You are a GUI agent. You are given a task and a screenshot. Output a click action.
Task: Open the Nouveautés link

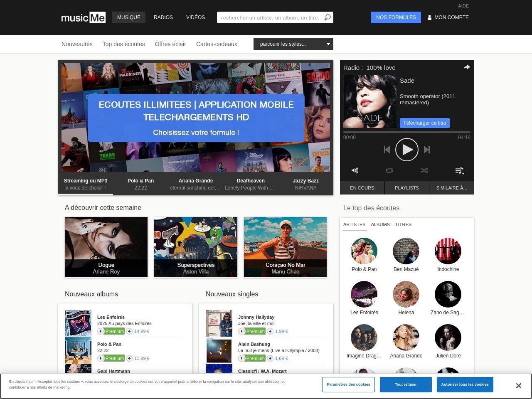tap(77, 44)
